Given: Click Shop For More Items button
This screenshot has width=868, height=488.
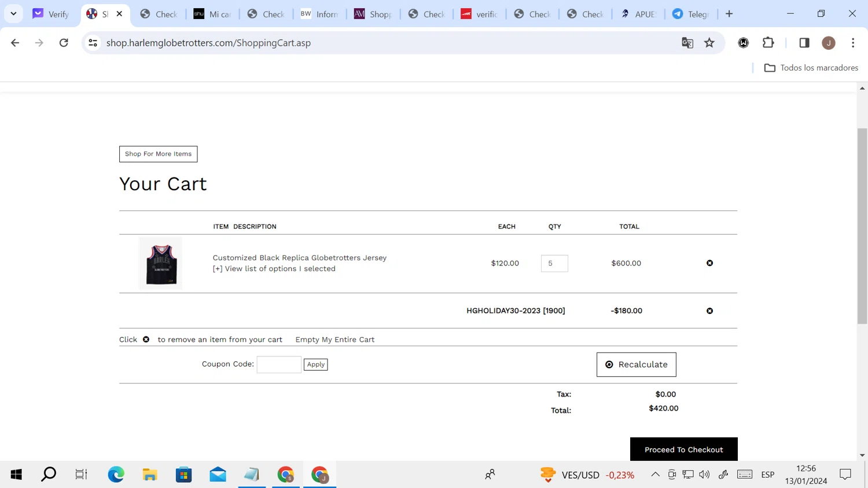Looking at the screenshot, I should pyautogui.click(x=158, y=154).
